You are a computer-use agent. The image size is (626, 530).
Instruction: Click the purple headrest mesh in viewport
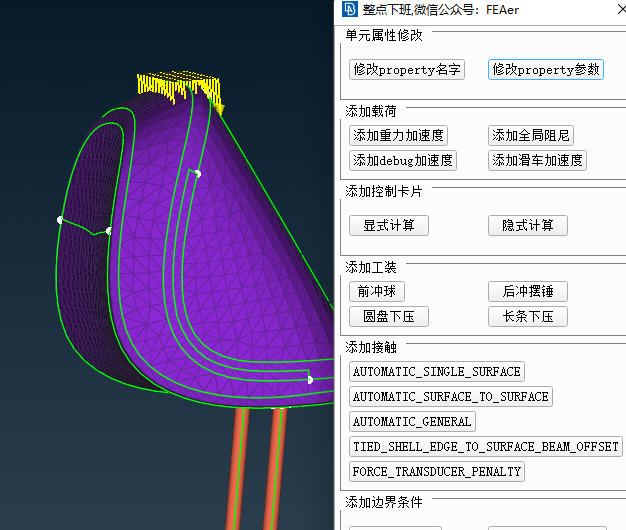click(224, 255)
